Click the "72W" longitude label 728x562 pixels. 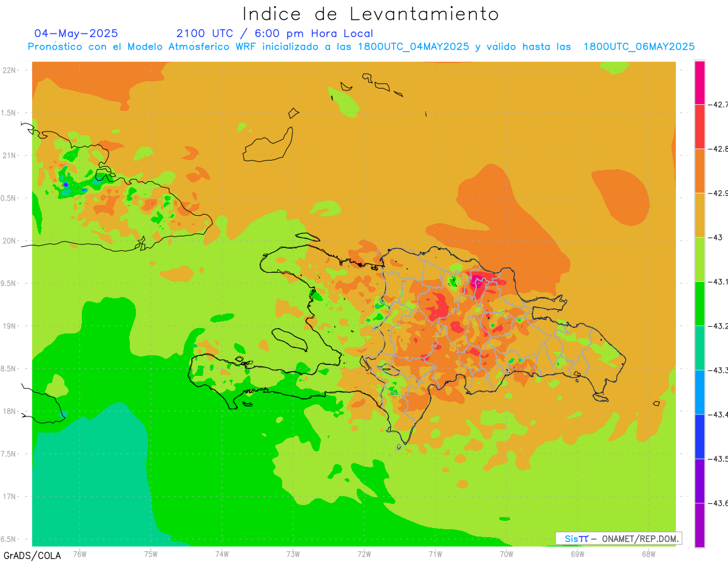(x=364, y=554)
